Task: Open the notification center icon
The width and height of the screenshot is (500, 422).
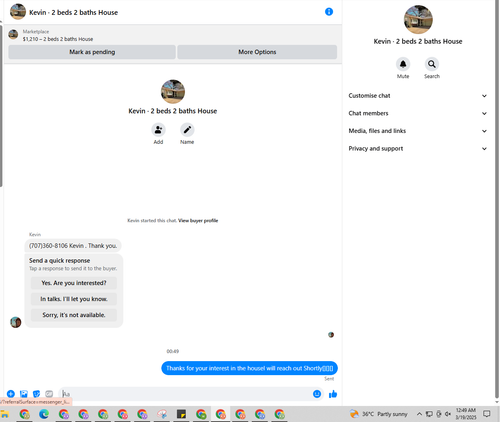Action: point(487,414)
